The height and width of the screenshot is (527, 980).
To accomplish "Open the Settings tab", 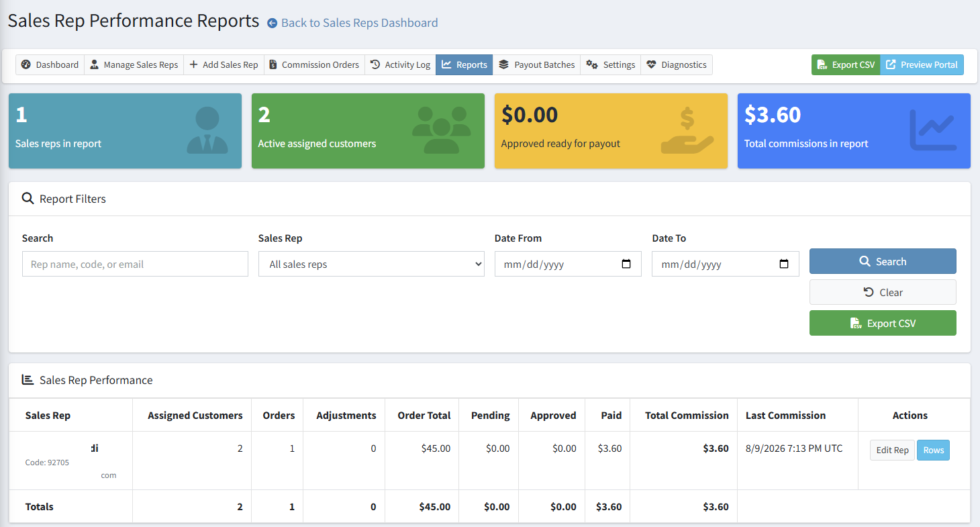I will pyautogui.click(x=610, y=64).
